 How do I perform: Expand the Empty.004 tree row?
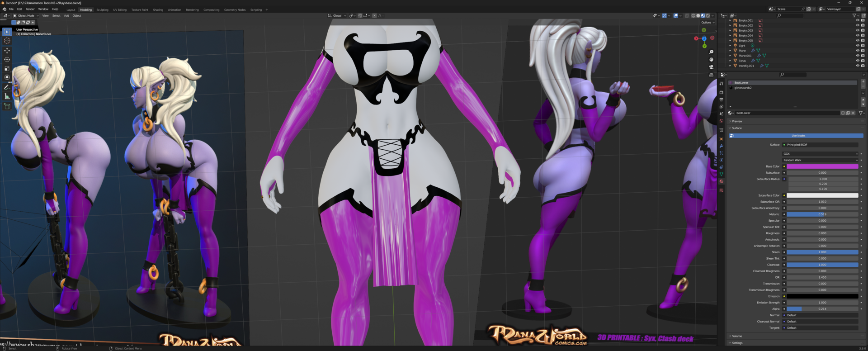click(730, 36)
